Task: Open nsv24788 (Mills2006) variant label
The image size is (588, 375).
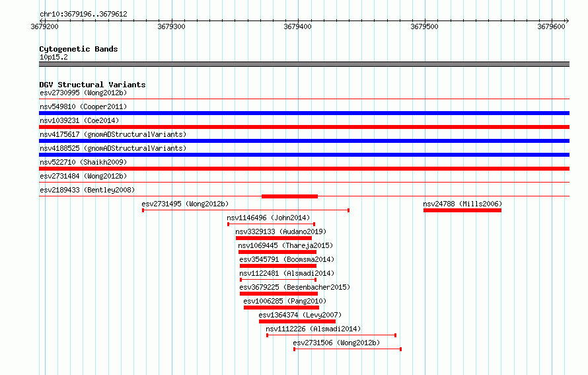Action: [462, 204]
